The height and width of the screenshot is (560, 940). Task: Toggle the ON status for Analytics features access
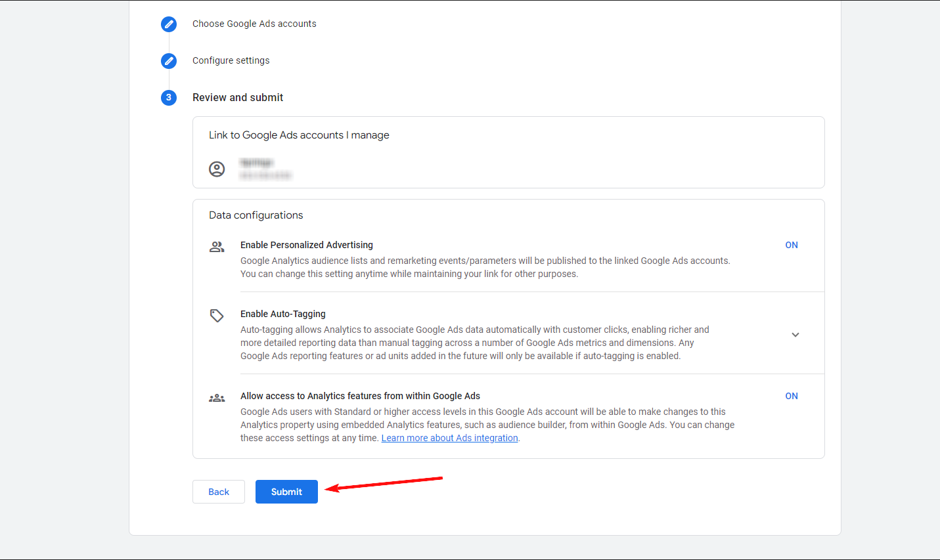point(792,396)
